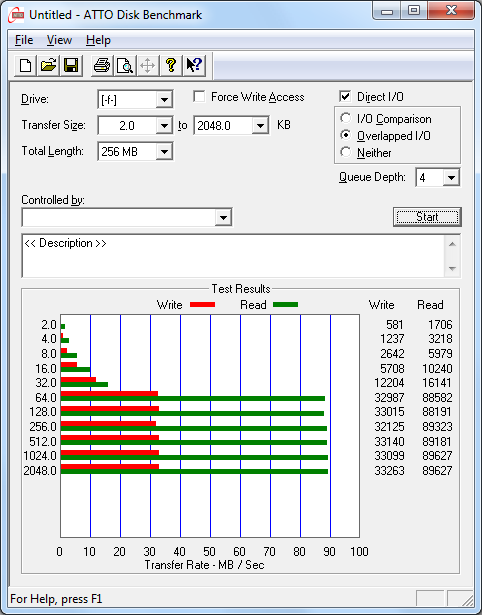Activate context help pointer icon
482x615 pixels.
point(194,65)
